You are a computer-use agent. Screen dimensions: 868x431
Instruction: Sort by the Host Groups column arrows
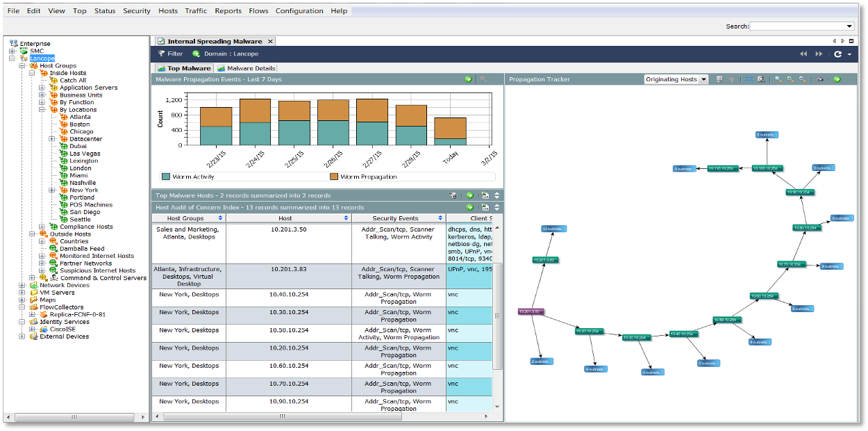pyautogui.click(x=222, y=218)
